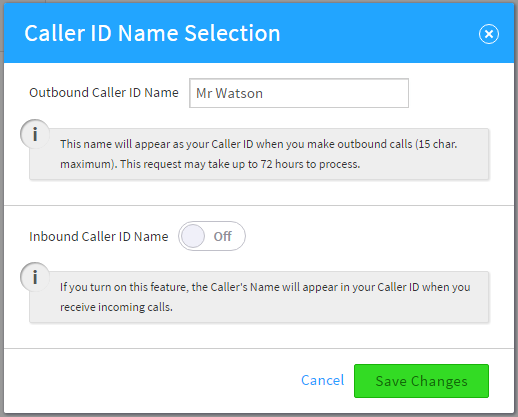Click the incoming calls feature description text
The width and height of the screenshot is (518, 417).
coord(265,297)
